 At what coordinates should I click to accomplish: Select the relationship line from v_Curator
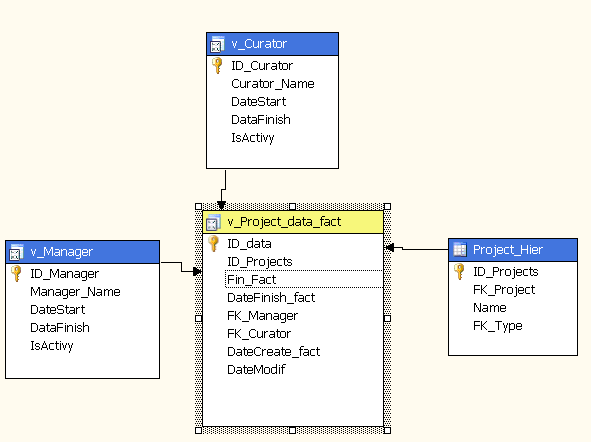click(x=225, y=181)
